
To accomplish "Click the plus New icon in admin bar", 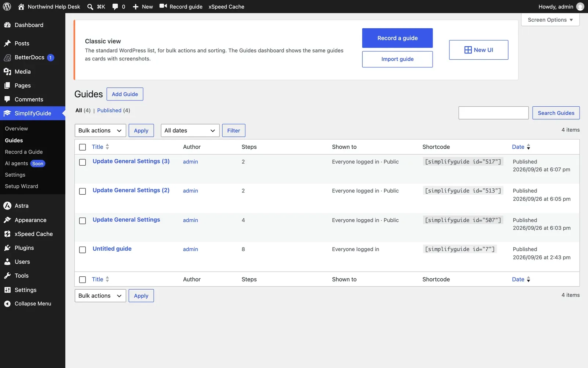I will [x=136, y=7].
